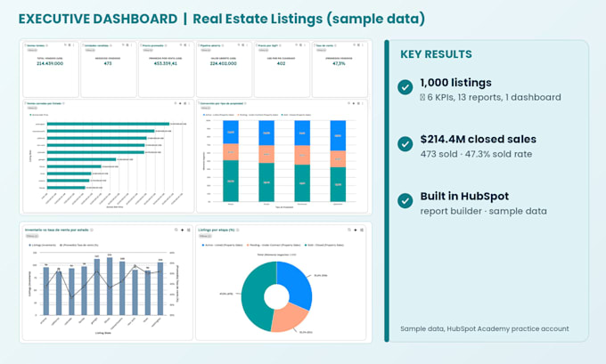Click the blue top segment of the first stacked column

tap(231, 132)
